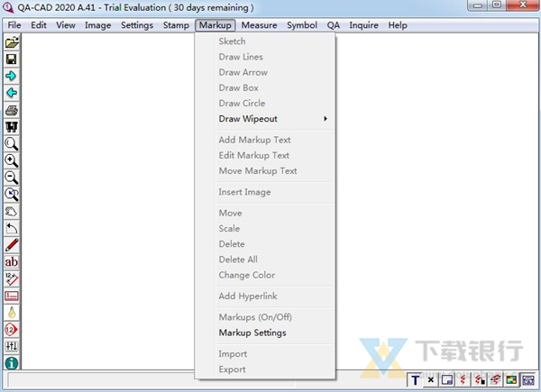The width and height of the screenshot is (541, 392).
Task: Select the red pencil sketch tool
Action: (x=12, y=245)
